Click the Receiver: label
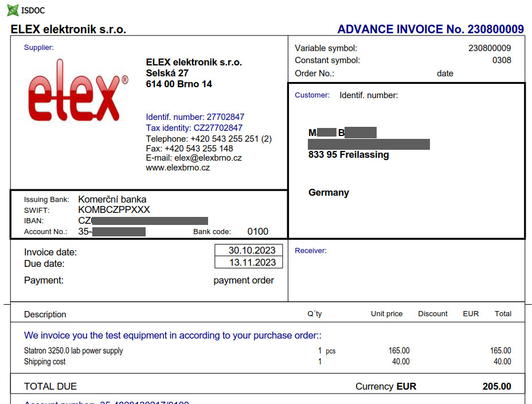532x404 pixels. [x=311, y=251]
